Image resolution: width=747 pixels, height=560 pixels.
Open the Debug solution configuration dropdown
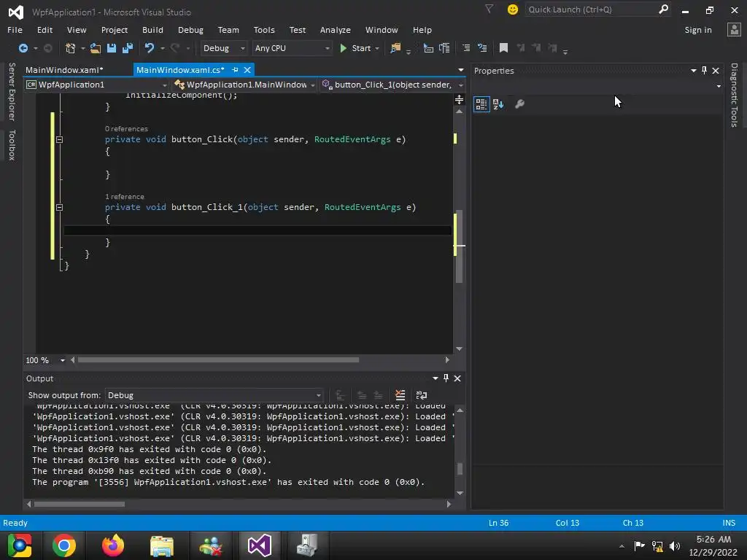[223, 48]
